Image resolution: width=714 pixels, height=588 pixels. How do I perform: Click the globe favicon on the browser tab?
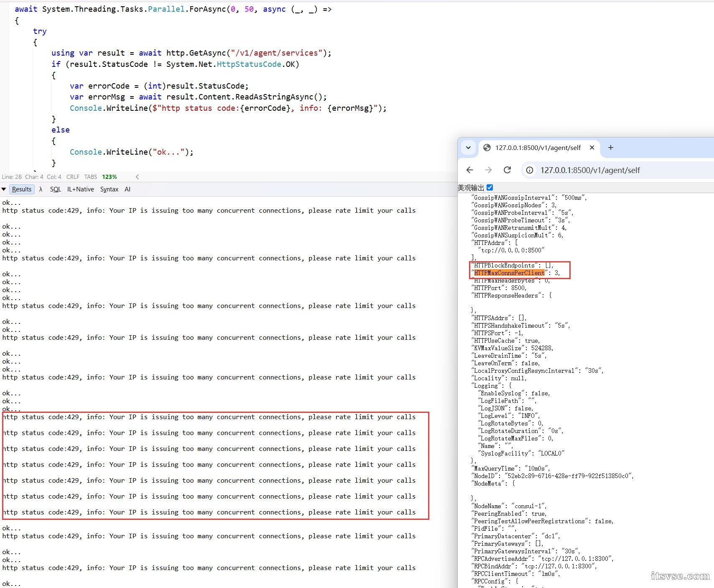(x=487, y=148)
